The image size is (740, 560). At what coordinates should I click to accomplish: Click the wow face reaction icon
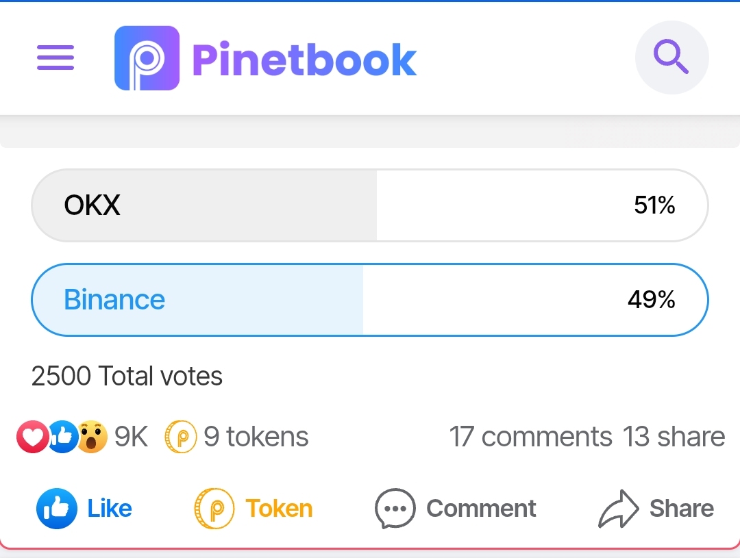[x=92, y=437]
